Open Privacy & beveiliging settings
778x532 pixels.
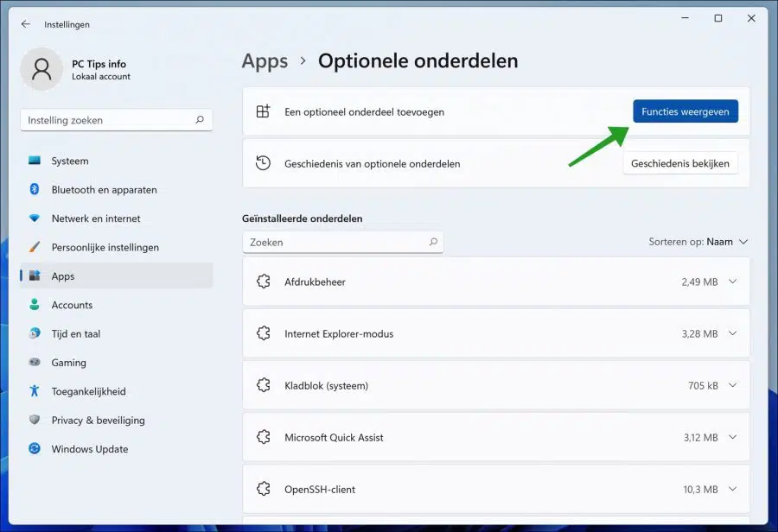point(117,420)
